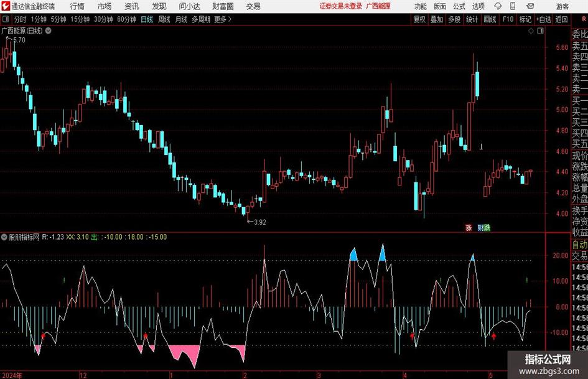The image size is (588, 379).
Task: Click the 返回 back button
Action: (x=561, y=19)
